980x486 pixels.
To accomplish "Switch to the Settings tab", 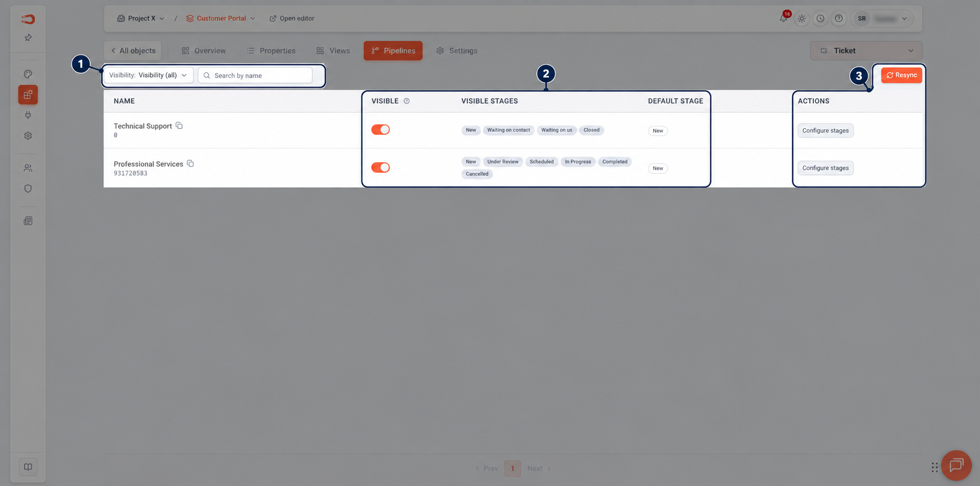I will (457, 51).
